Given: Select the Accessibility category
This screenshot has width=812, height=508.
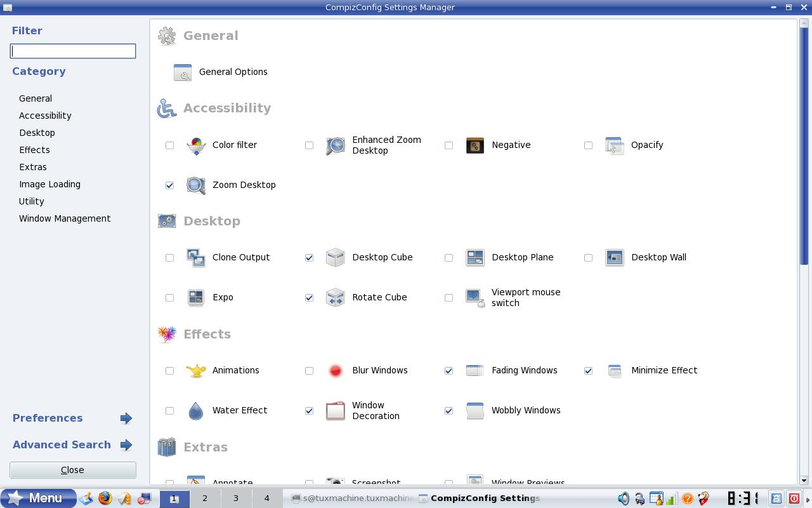Looking at the screenshot, I should click(x=45, y=116).
